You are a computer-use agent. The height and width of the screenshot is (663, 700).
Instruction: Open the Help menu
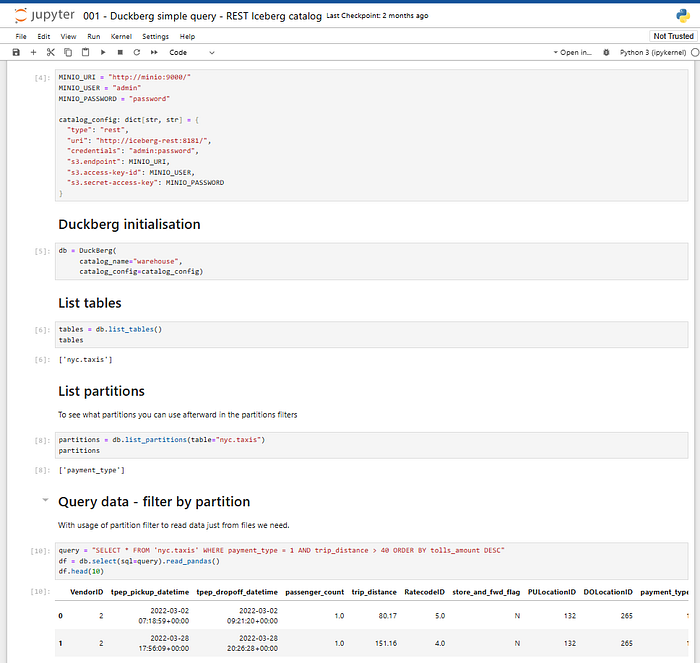coord(188,37)
